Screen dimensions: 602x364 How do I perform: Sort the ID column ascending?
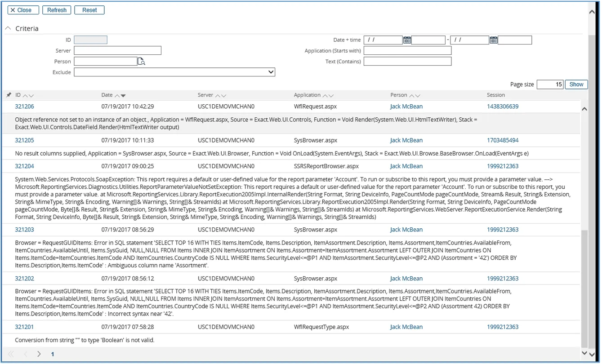coord(26,95)
